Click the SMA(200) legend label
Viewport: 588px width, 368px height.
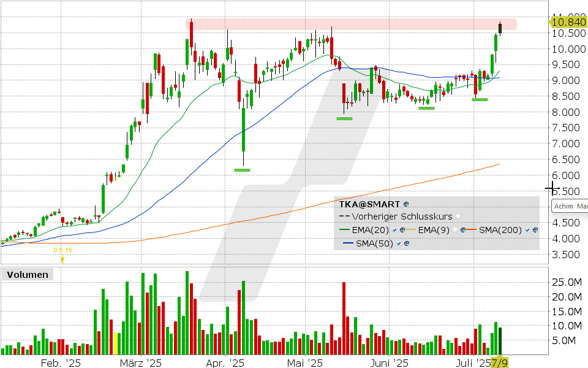[x=500, y=230]
